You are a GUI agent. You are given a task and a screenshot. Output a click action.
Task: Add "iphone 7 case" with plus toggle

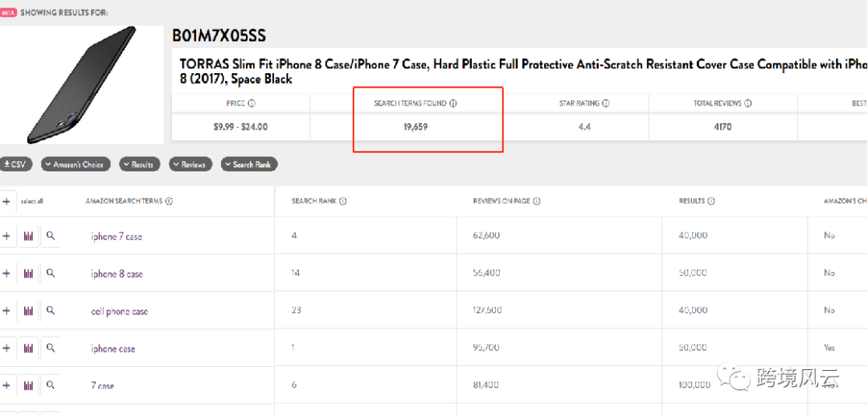[6, 237]
